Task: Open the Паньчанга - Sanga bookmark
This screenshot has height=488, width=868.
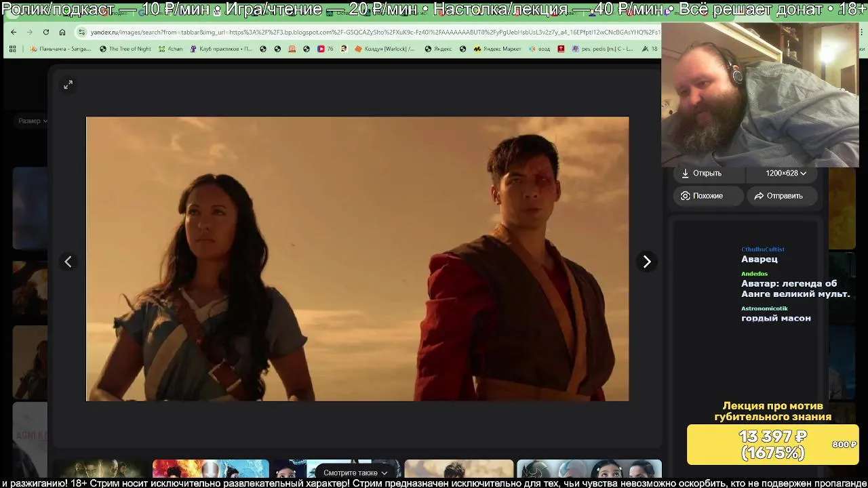Action: (60, 49)
